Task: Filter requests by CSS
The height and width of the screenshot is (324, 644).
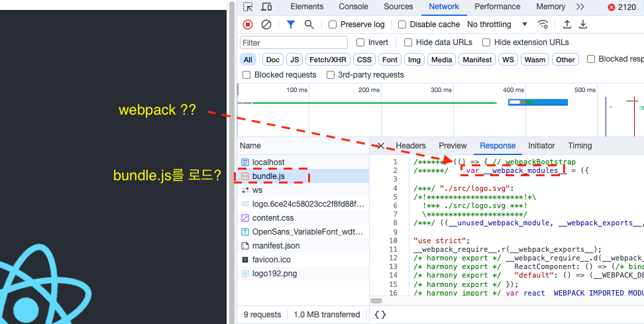Action: (364, 60)
